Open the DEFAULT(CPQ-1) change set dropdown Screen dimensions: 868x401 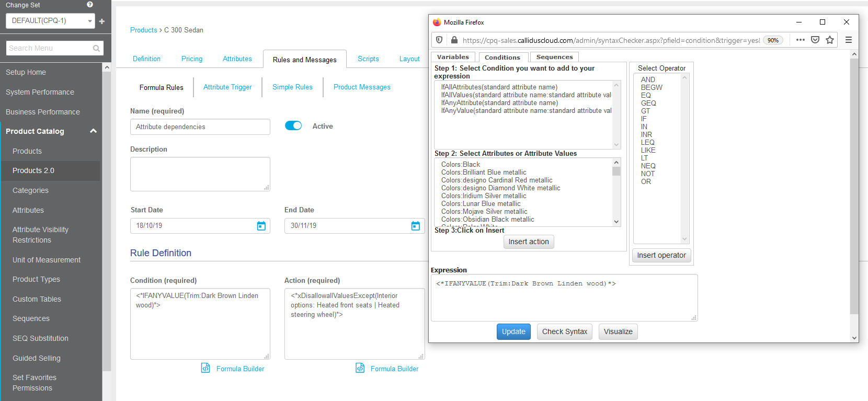[x=51, y=21]
